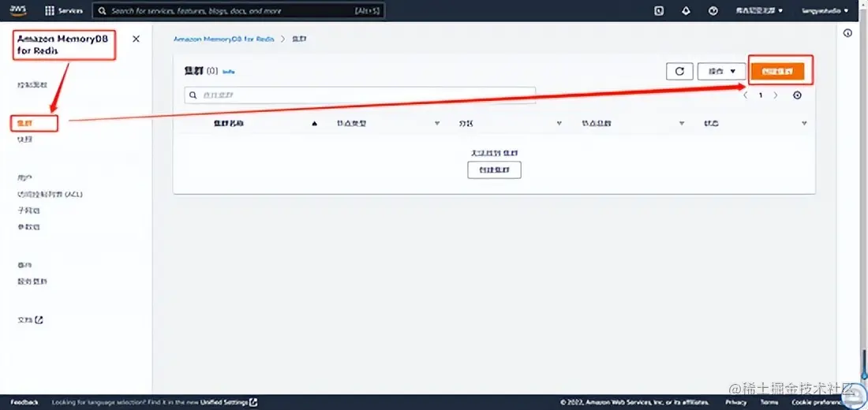Open the snapshots item below clusters
The image size is (868, 410).
tap(25, 140)
